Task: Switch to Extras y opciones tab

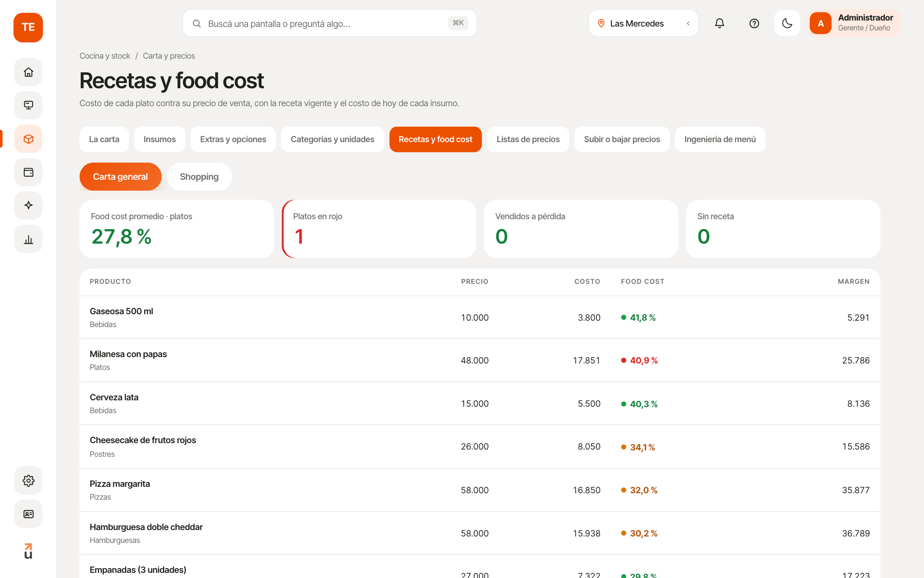Action: click(x=233, y=139)
